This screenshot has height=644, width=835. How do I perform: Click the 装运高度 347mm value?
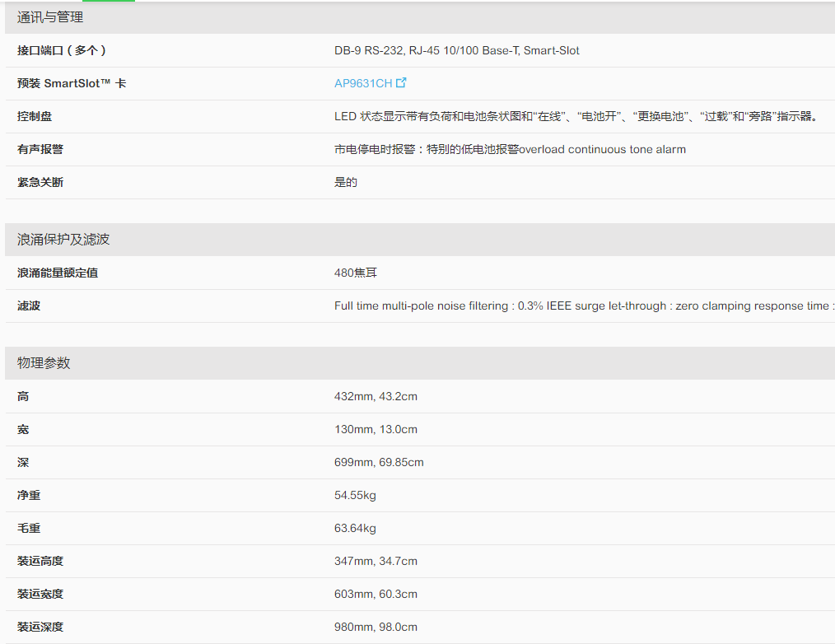tap(376, 561)
